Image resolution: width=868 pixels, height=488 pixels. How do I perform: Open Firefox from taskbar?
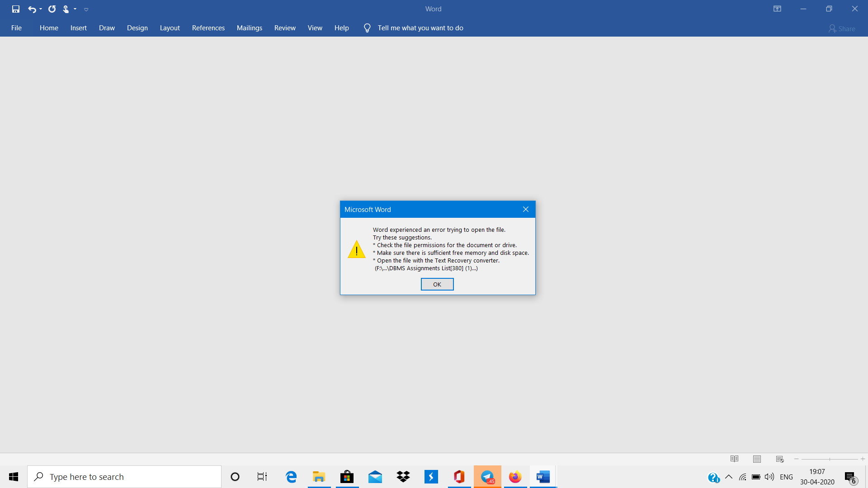515,477
